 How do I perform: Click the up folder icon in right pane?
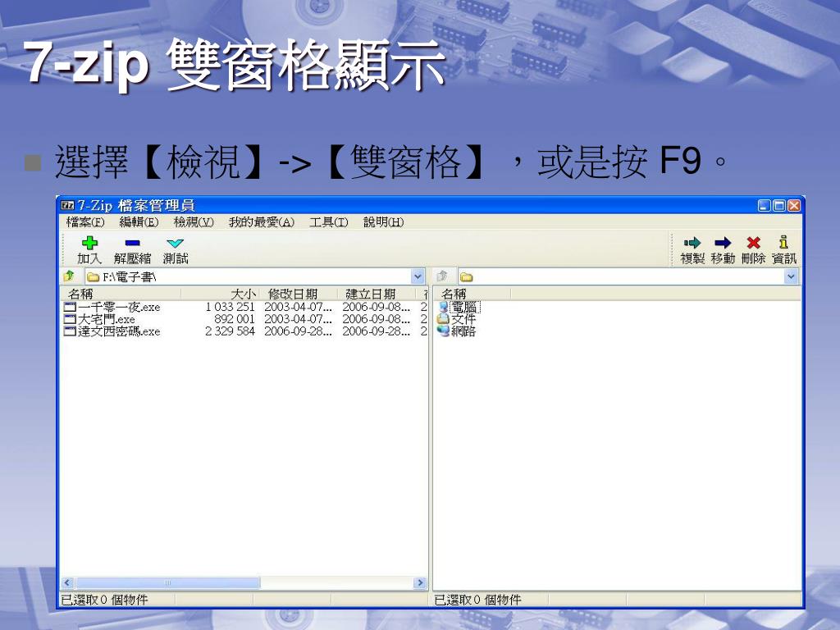tap(442, 276)
